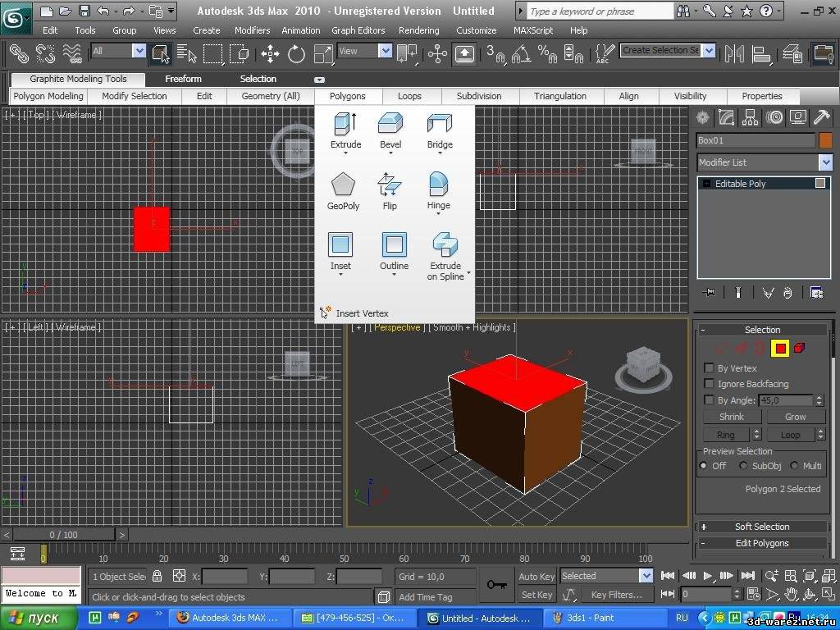840x630 pixels.
Task: Switch to the Freeform tab
Action: 183,79
